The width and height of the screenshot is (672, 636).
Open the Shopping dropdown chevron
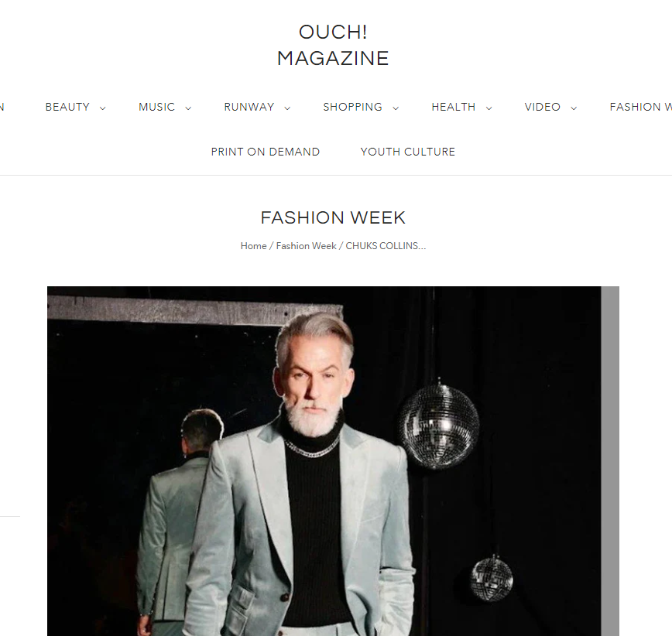(396, 108)
